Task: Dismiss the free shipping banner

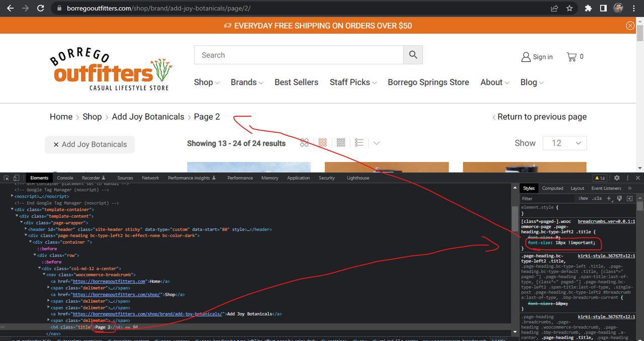Action: pos(630,25)
